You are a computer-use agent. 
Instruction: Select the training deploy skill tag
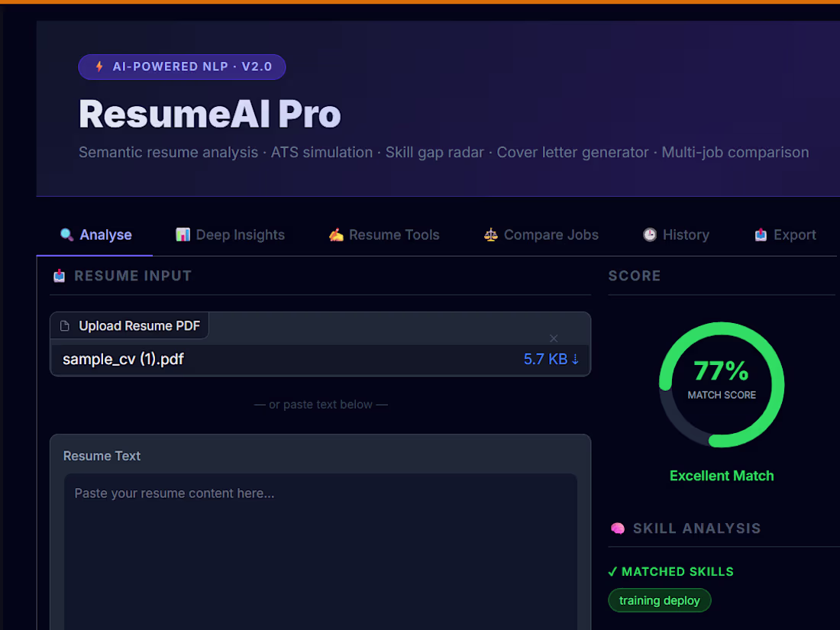660,600
